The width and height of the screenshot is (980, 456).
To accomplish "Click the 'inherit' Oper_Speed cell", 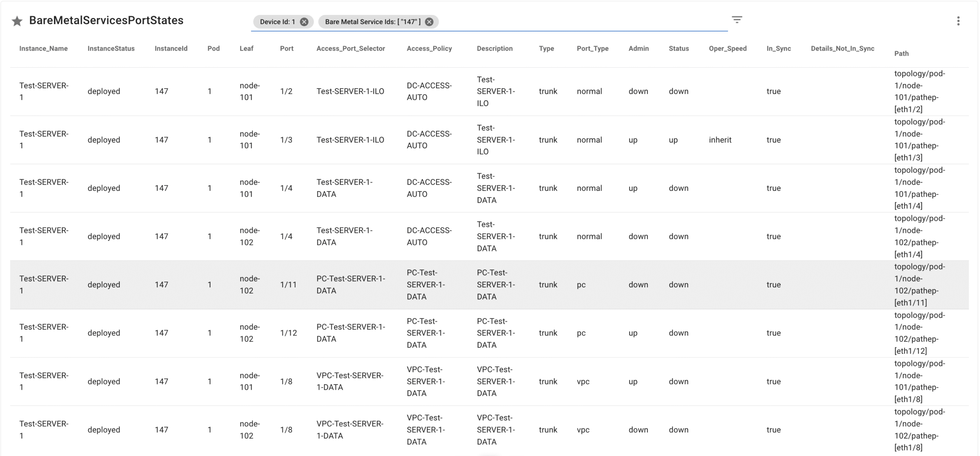I will [x=720, y=140].
